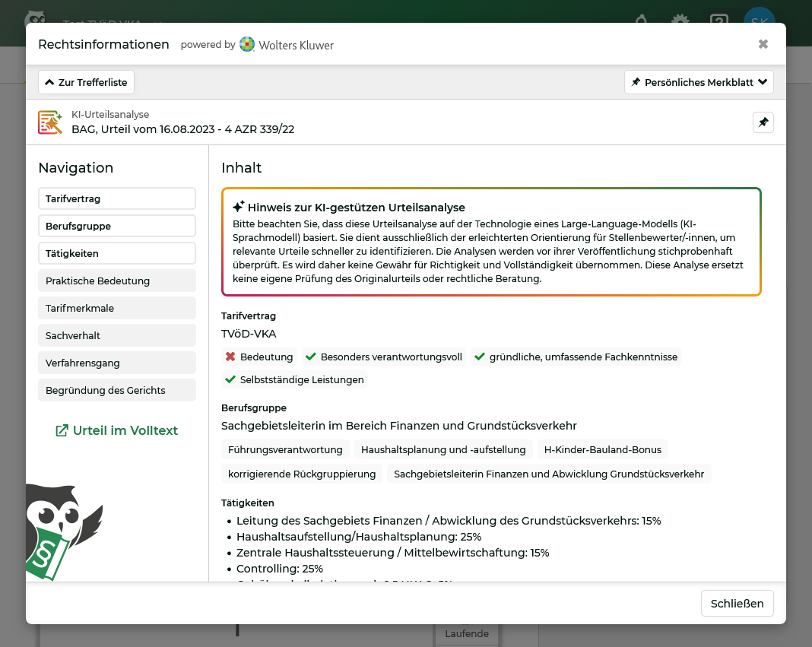Jump to the Tätigkeiten section
The height and width of the screenshot is (647, 812).
pos(117,254)
